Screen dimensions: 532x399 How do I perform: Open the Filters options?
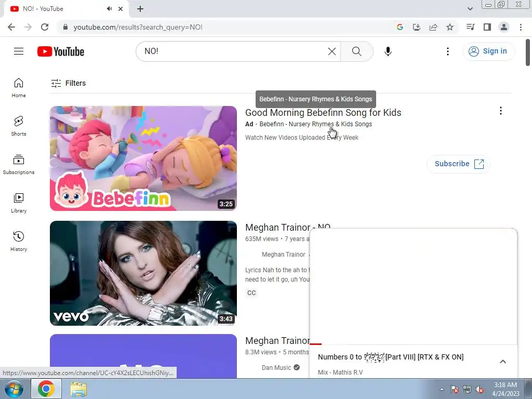pos(68,83)
